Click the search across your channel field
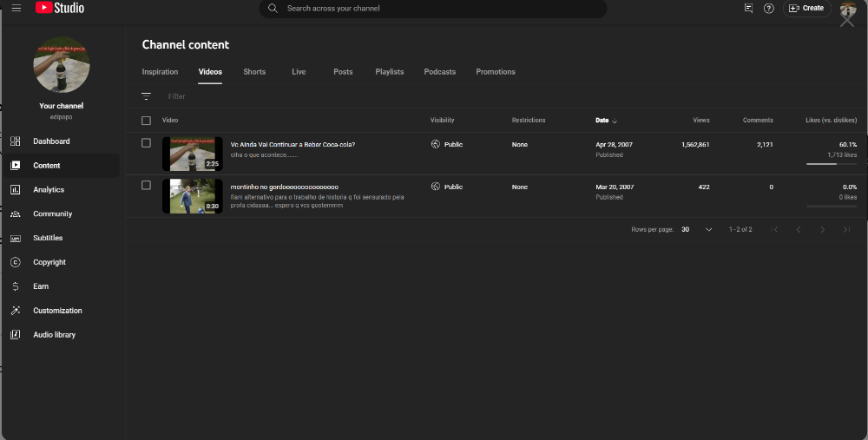 point(434,9)
